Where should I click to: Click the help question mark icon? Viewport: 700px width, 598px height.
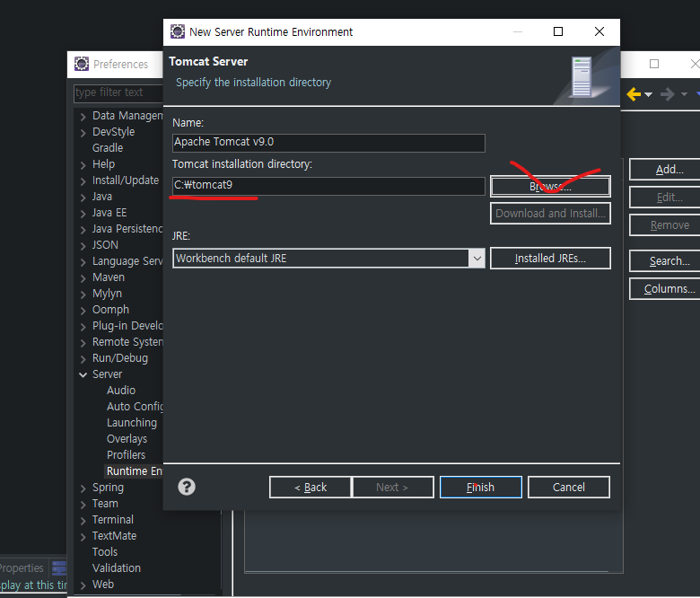(x=187, y=487)
